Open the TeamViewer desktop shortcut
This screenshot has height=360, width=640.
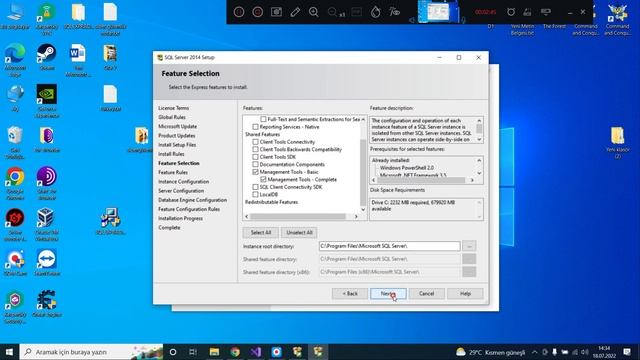click(x=47, y=263)
